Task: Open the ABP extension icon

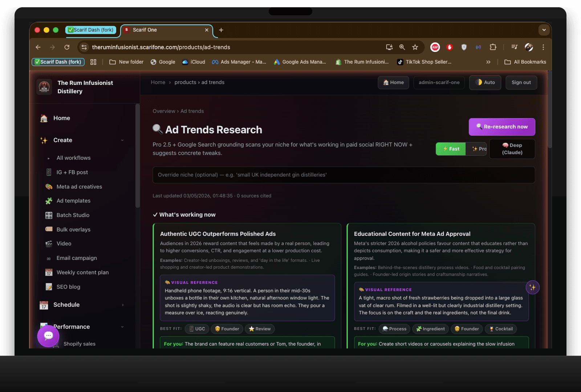Action: click(435, 47)
